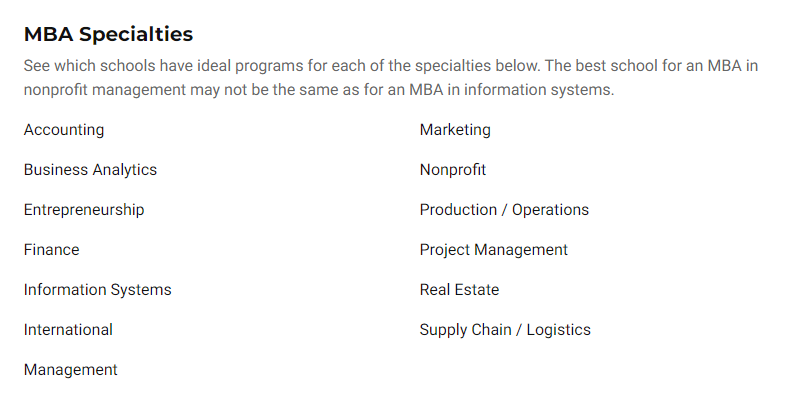The height and width of the screenshot is (400, 786).
Task: Select the Entrepreneurship specialty
Action: click(84, 210)
